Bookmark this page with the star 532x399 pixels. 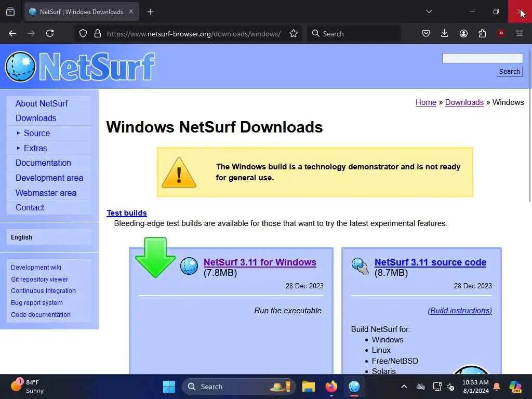pos(294,33)
